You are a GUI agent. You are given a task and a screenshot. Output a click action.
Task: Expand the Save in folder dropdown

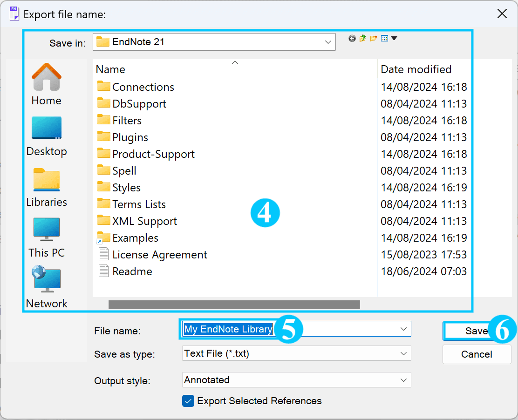[x=328, y=42]
